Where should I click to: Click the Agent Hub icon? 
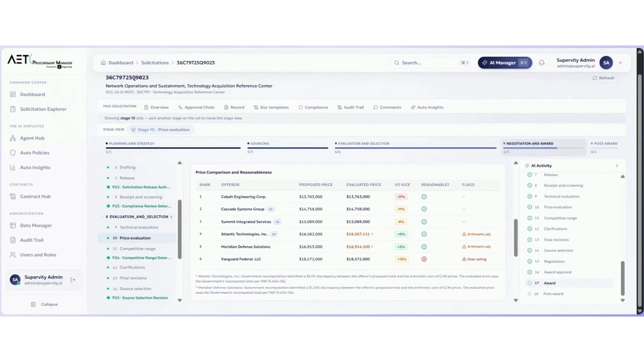13,138
